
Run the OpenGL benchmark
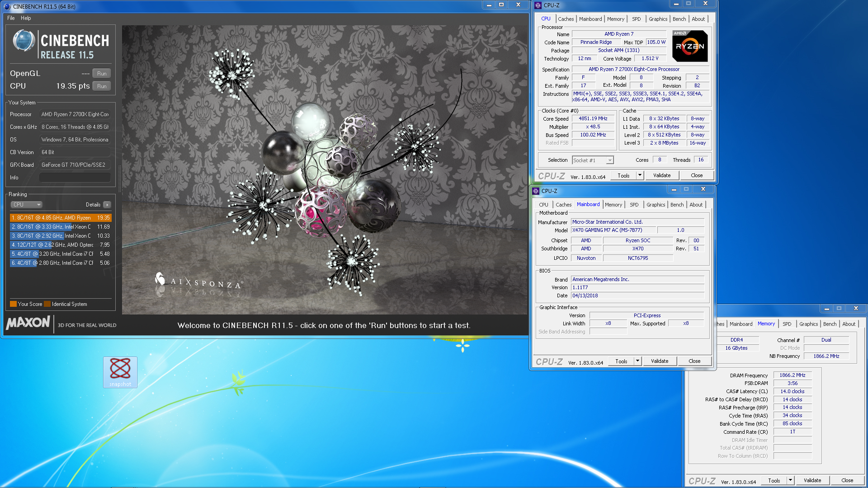[x=102, y=74]
